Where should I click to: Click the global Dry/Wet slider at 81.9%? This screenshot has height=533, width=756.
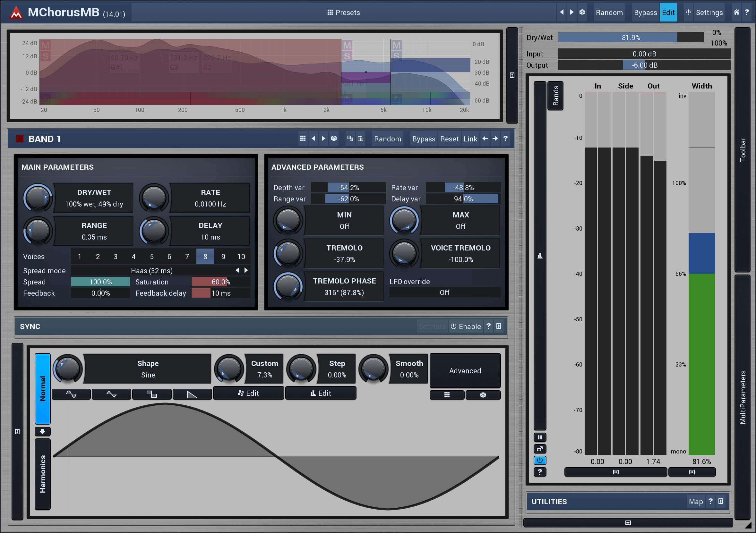point(631,38)
